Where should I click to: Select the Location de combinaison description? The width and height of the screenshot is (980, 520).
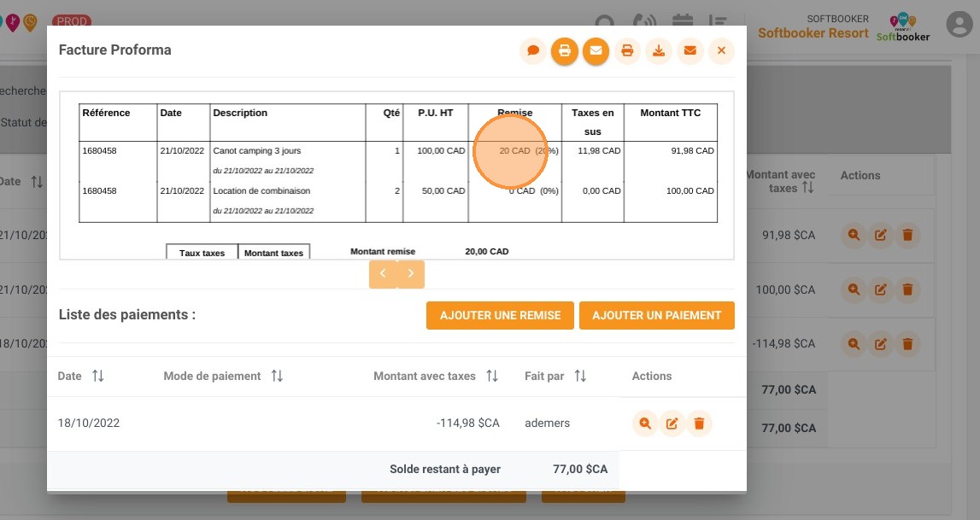261,190
